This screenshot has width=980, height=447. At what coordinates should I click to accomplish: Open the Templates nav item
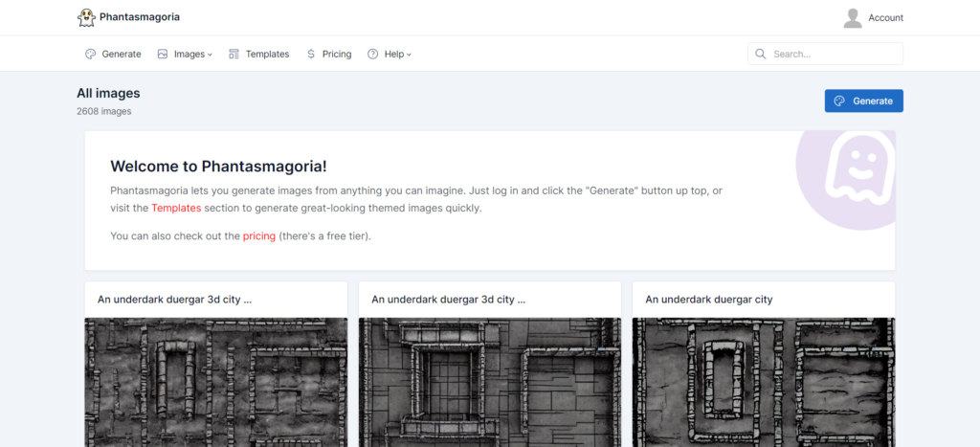coord(267,55)
